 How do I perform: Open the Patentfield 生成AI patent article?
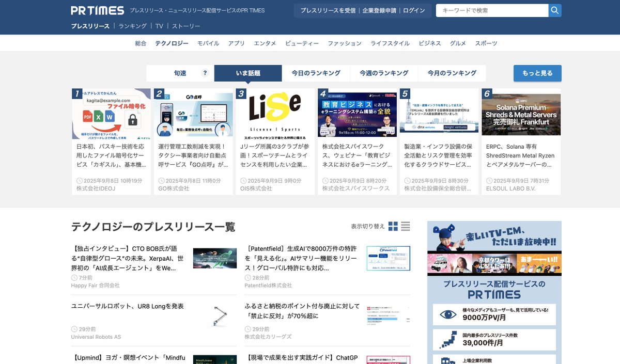301,258
